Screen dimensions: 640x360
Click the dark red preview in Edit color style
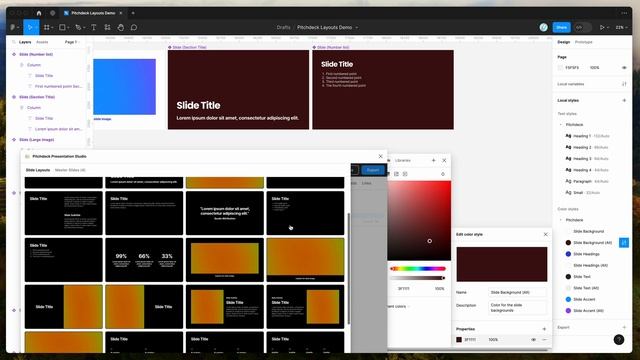click(502, 264)
